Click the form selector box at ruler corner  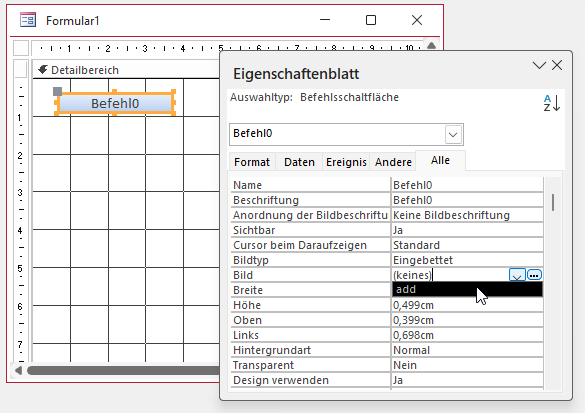(x=21, y=48)
